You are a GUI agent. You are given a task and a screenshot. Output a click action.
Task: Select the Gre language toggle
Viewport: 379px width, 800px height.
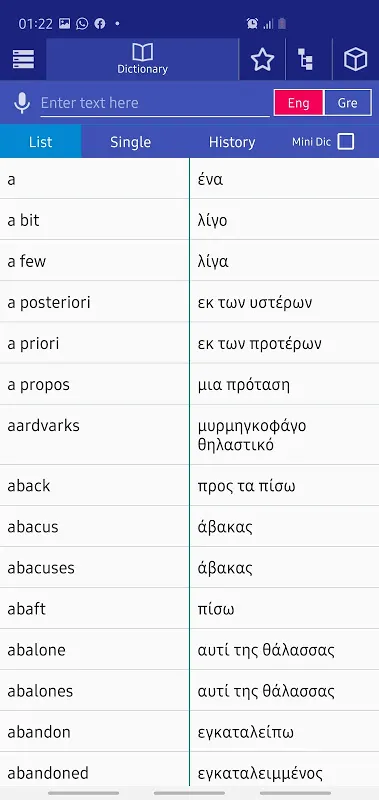coord(347,103)
